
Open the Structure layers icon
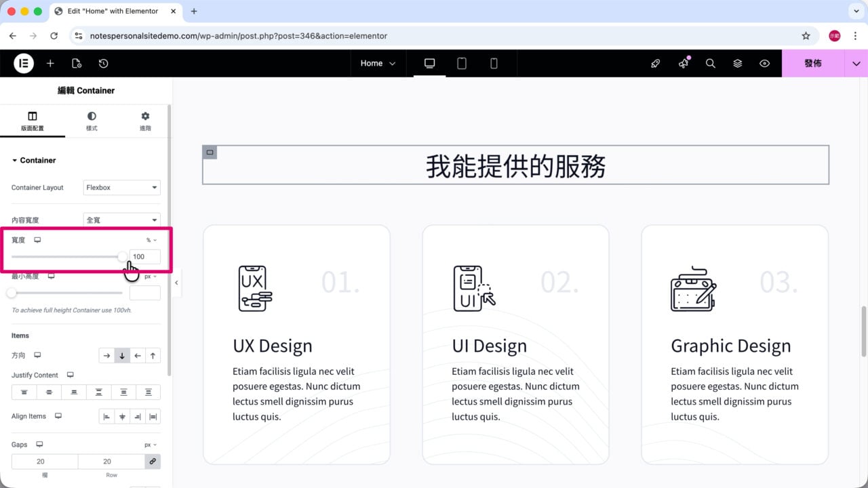738,63
